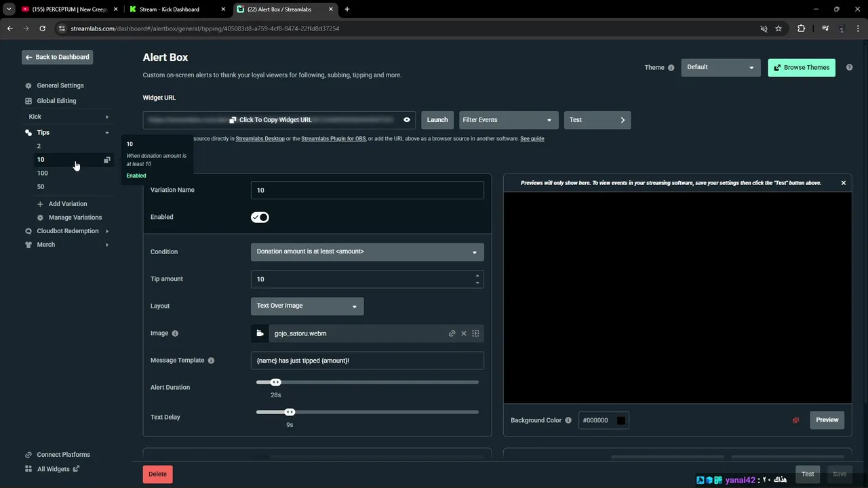Click the Manage Variations gear icon
The height and width of the screenshot is (488, 868).
(x=40, y=218)
